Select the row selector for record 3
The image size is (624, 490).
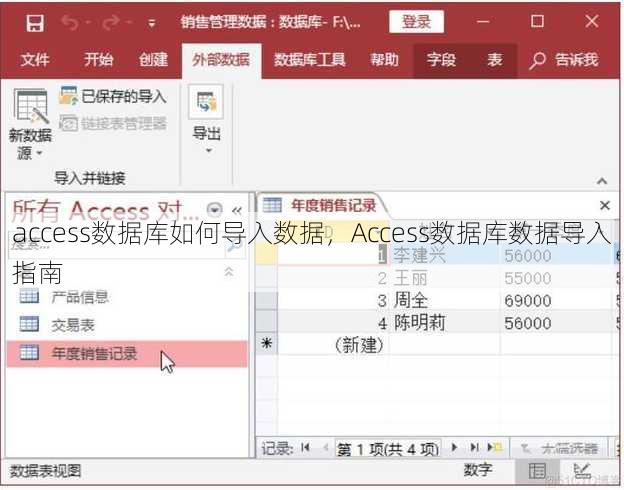[266, 301]
